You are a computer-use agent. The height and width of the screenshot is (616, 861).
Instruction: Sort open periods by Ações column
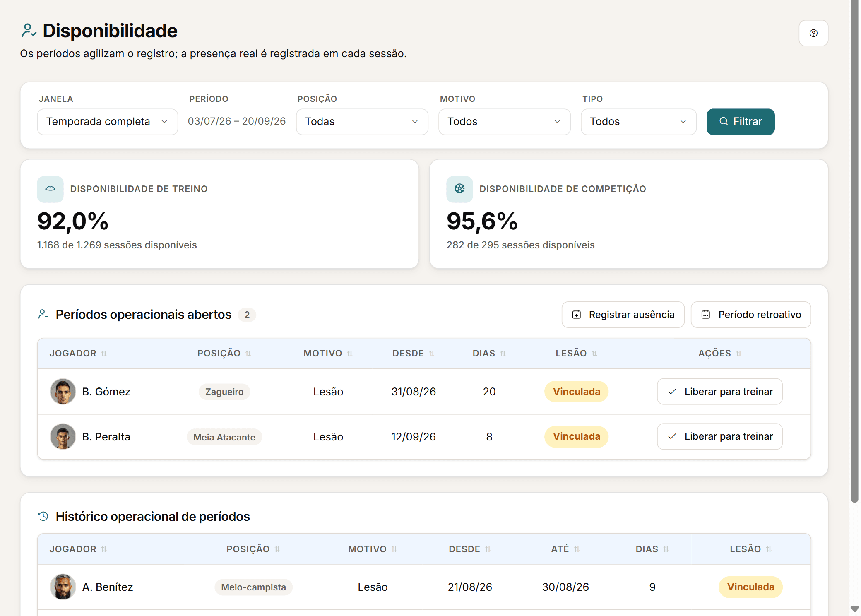[x=719, y=354]
